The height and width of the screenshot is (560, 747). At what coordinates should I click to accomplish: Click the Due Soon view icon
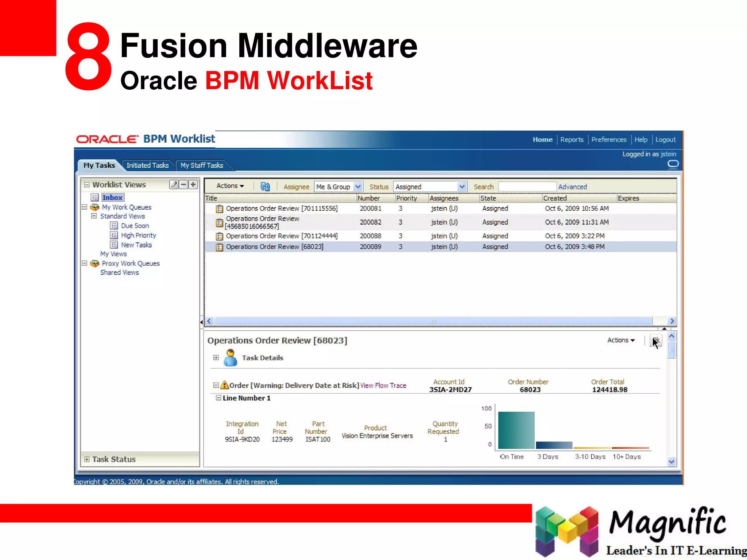[x=114, y=226]
